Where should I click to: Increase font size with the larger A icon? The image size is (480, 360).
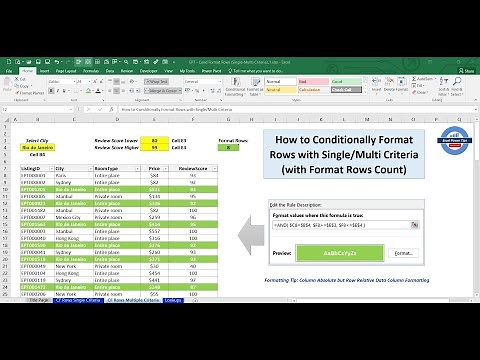pos(95,81)
